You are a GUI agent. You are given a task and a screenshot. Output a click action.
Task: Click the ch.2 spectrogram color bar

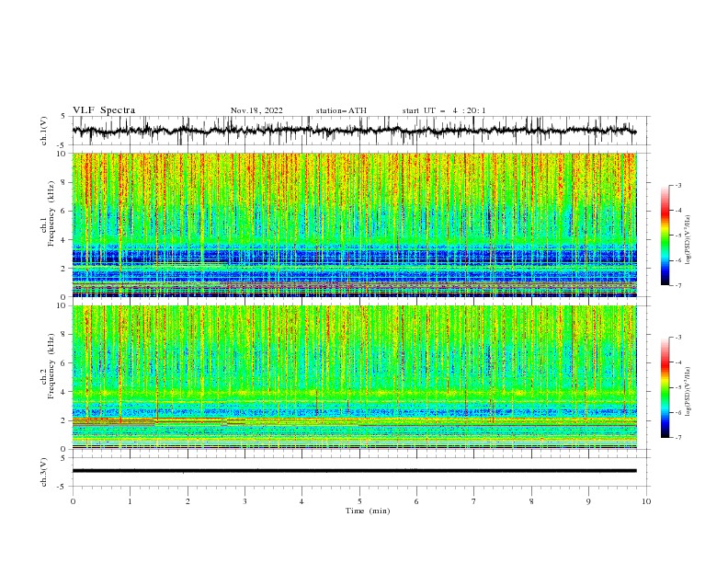click(x=665, y=387)
